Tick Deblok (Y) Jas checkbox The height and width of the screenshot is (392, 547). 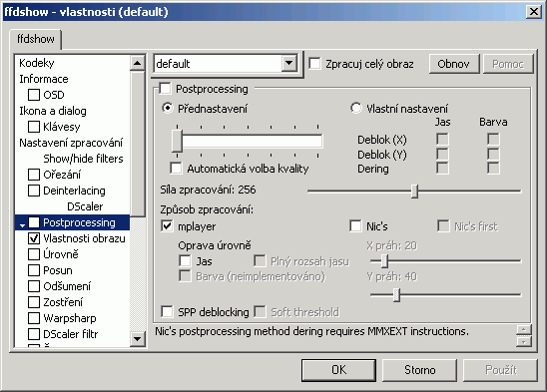442,154
